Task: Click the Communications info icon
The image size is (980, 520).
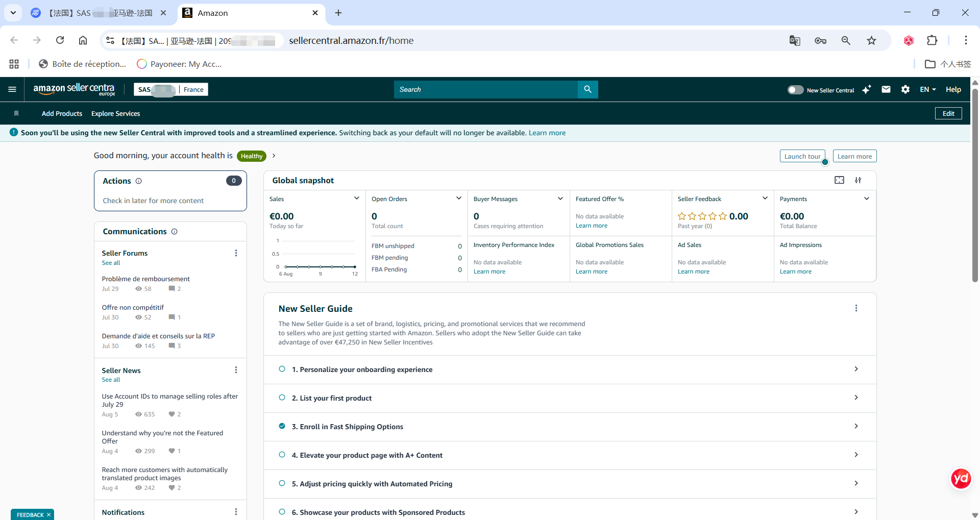Action: point(174,232)
